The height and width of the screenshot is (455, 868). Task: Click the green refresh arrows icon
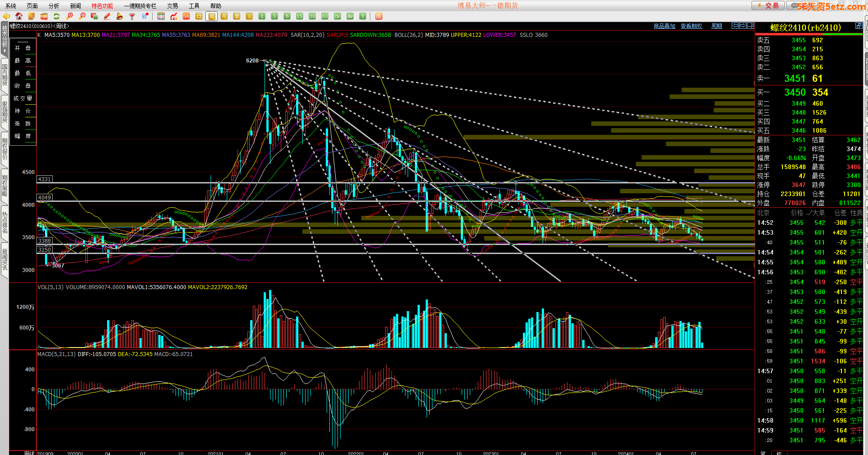(x=57, y=16)
